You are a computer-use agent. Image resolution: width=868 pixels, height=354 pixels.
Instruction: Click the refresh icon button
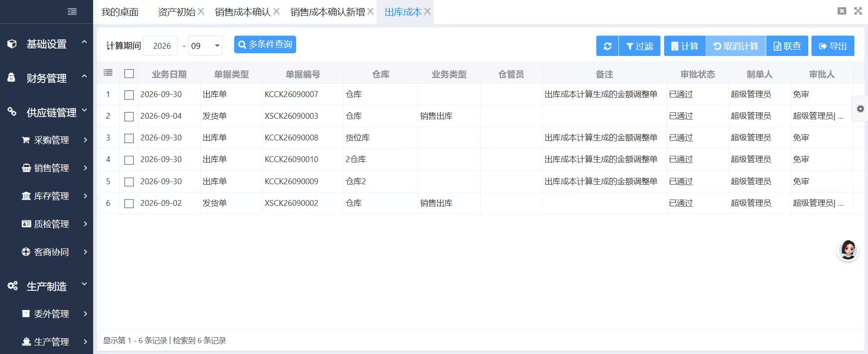click(x=607, y=46)
